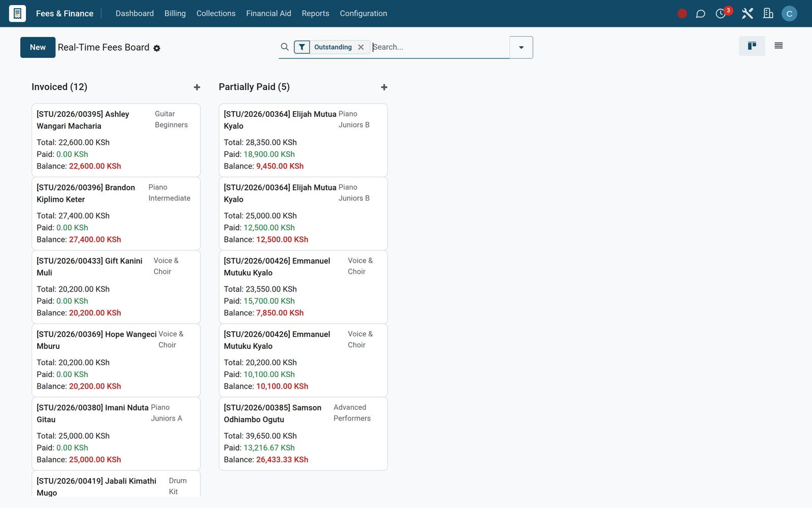Viewport: 812px width, 508px height.
Task: Open Emmanuel Mutuku Kyalo card totaling 23,550.00
Action: tap(303, 287)
